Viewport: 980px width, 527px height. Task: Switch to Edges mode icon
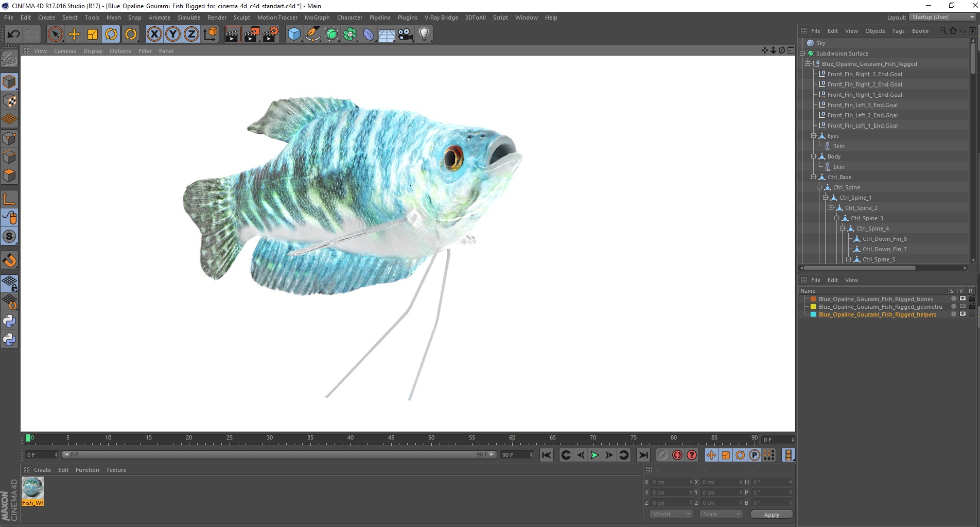(x=9, y=157)
